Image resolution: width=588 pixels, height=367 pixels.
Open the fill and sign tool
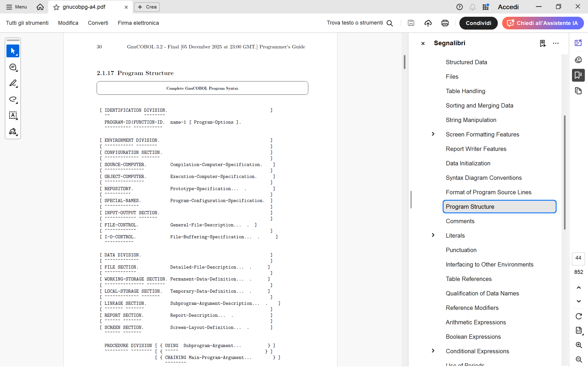13,132
